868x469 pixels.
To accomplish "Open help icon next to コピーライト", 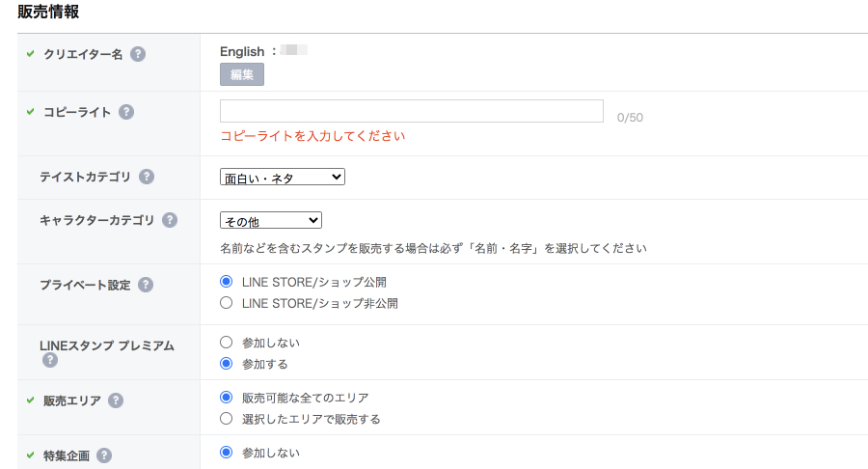I will coord(126,112).
